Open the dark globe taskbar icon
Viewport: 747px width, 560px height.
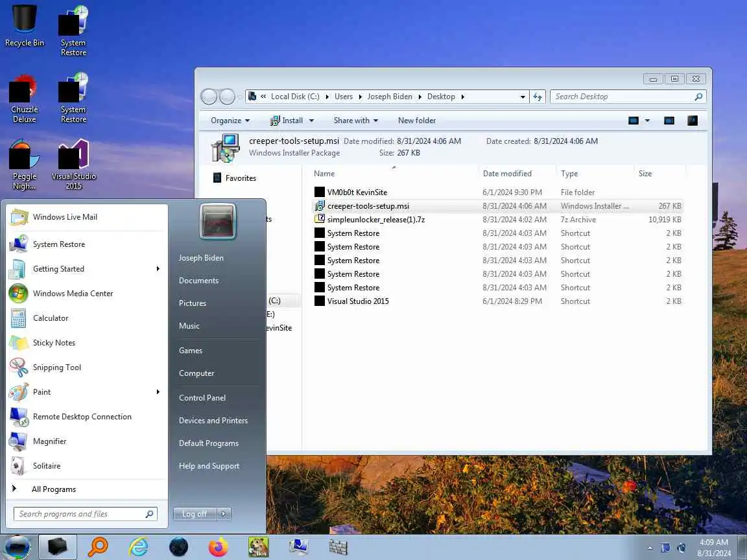[179, 547]
